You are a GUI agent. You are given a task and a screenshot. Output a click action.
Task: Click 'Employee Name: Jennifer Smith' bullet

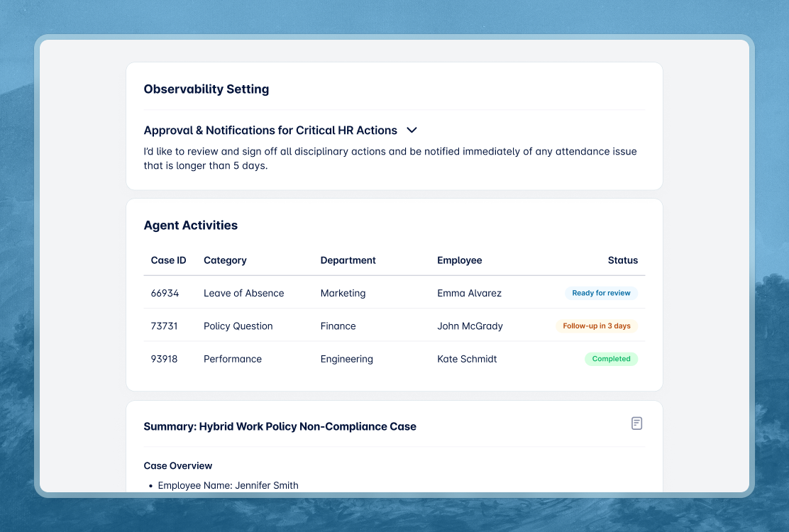coord(228,485)
